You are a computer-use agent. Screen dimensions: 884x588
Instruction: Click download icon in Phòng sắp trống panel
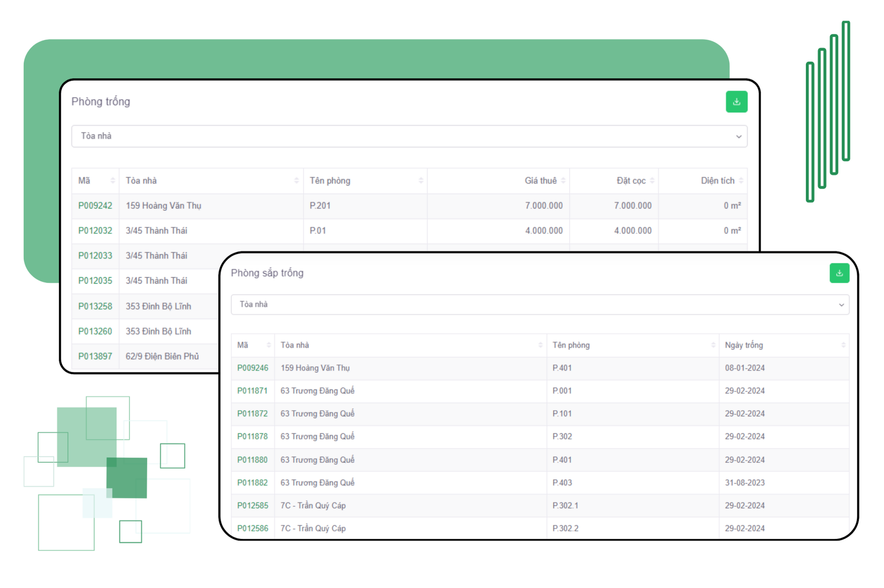point(839,273)
